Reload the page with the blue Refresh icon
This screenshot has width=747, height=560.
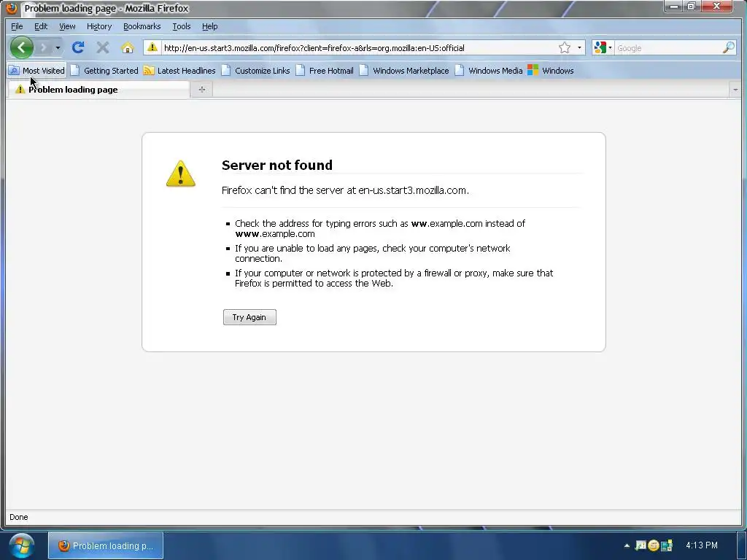(78, 47)
